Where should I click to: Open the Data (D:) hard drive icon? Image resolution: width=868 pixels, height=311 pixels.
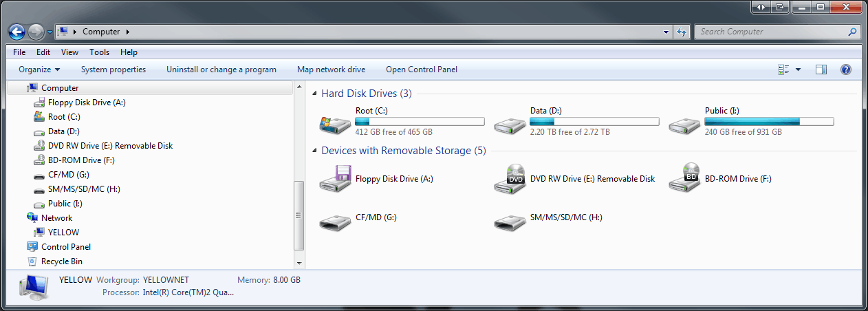(x=510, y=124)
